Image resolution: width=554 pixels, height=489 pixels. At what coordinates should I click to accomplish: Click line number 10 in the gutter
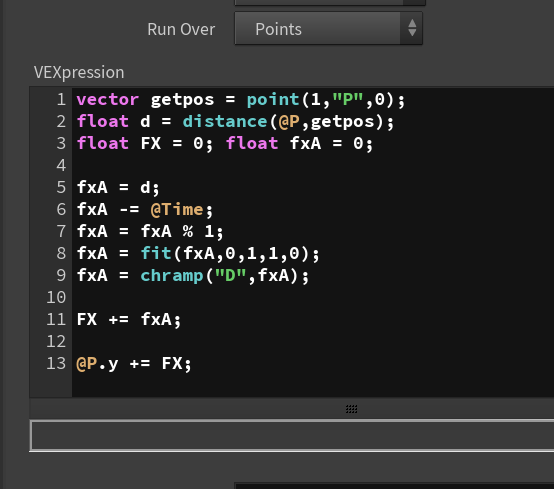tap(56, 297)
